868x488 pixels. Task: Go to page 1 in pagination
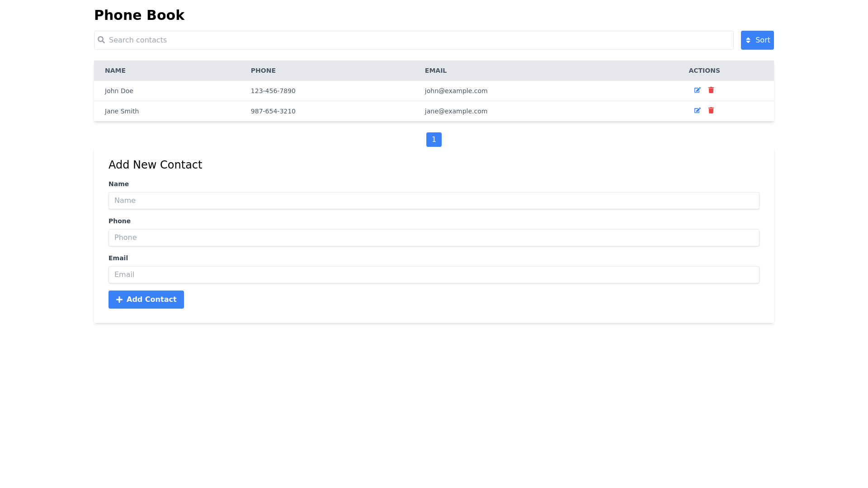tap(434, 140)
